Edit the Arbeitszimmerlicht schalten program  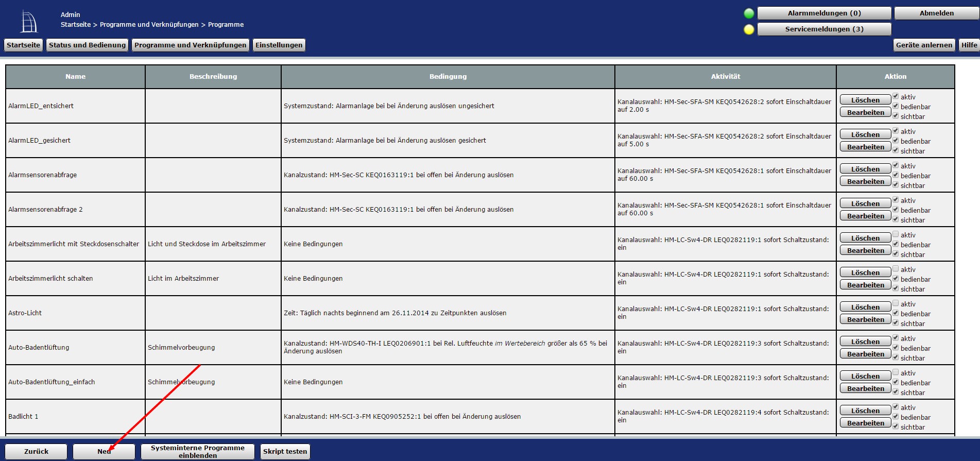[x=865, y=285]
